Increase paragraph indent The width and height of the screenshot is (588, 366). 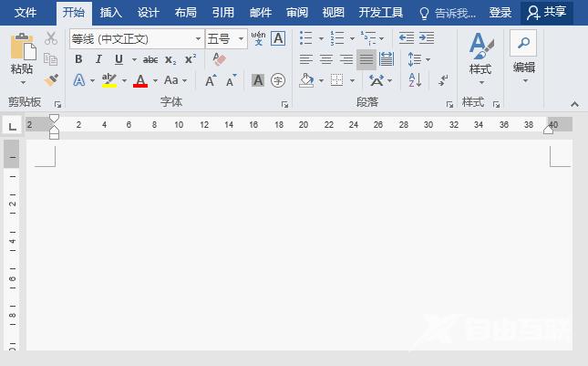click(x=427, y=38)
